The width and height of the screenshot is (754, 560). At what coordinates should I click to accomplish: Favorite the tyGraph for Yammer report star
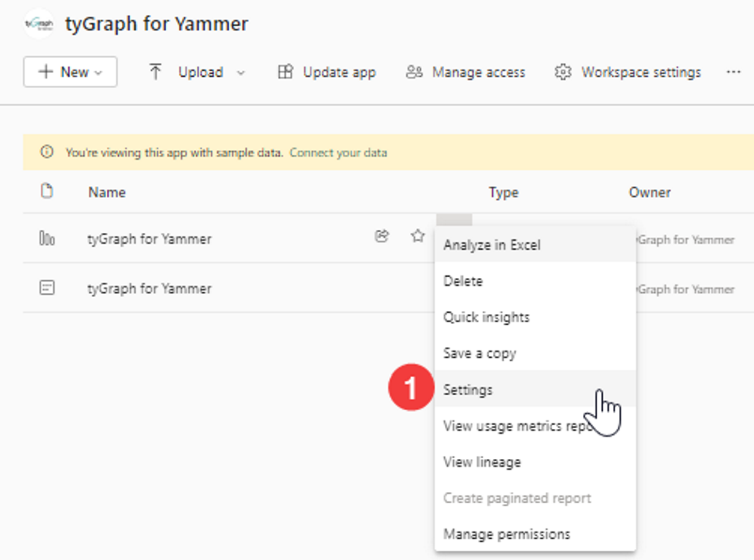coord(417,236)
